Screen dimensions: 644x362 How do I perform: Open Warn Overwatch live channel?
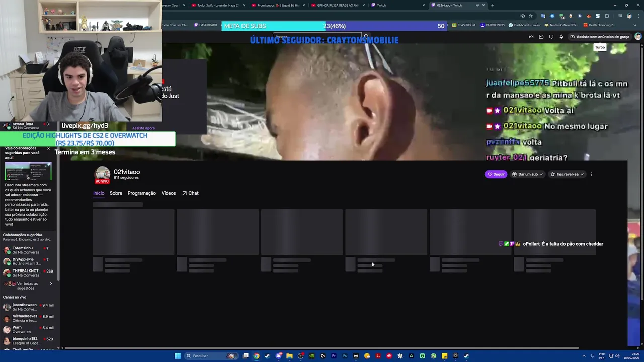pos(29,329)
